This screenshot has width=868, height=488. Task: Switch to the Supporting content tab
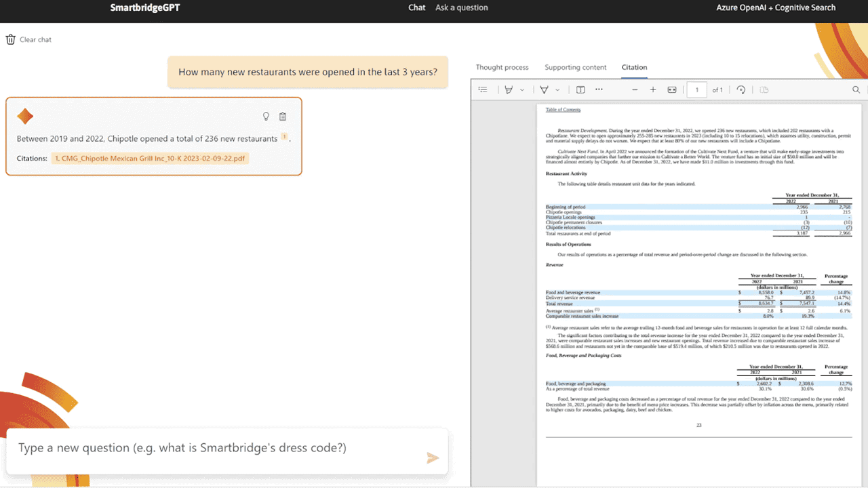click(x=576, y=67)
